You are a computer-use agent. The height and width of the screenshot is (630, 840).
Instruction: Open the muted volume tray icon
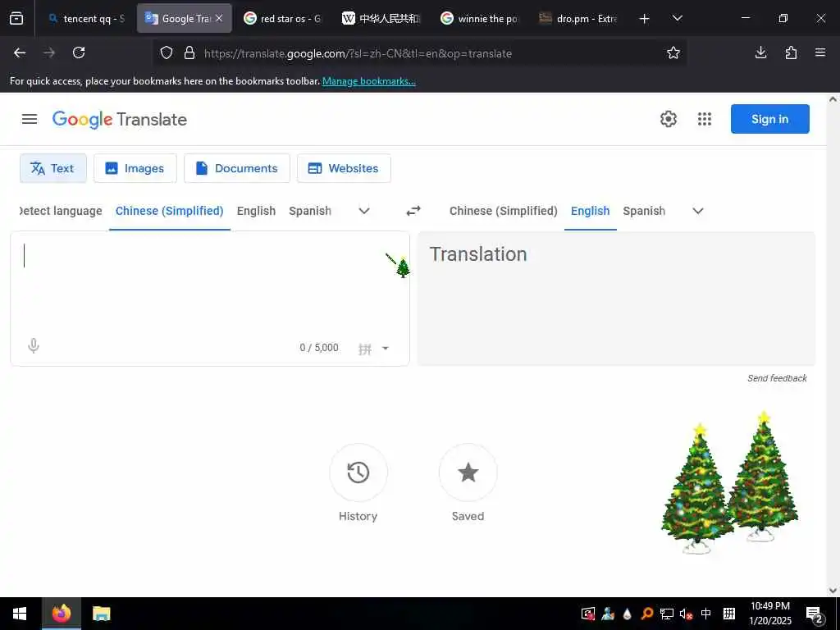tap(686, 614)
